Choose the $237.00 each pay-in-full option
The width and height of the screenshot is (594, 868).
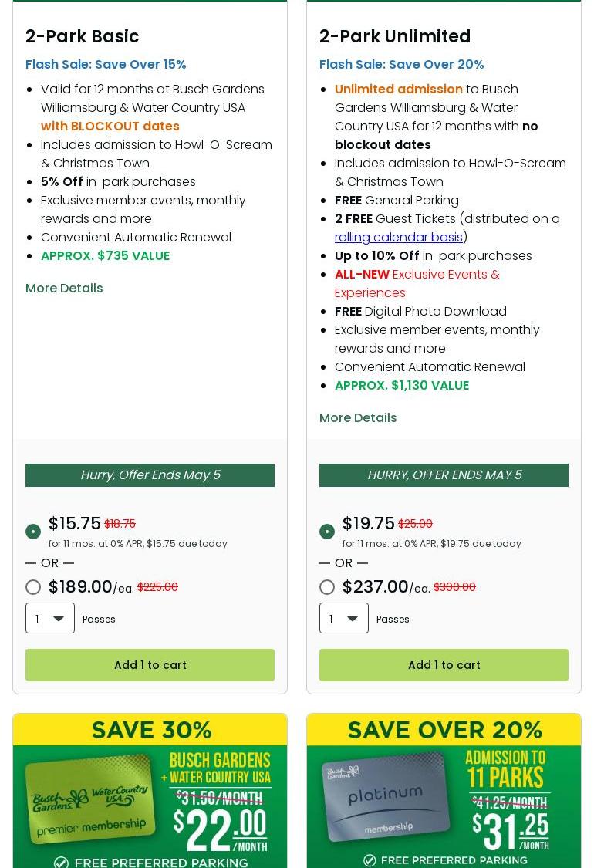tap(327, 587)
